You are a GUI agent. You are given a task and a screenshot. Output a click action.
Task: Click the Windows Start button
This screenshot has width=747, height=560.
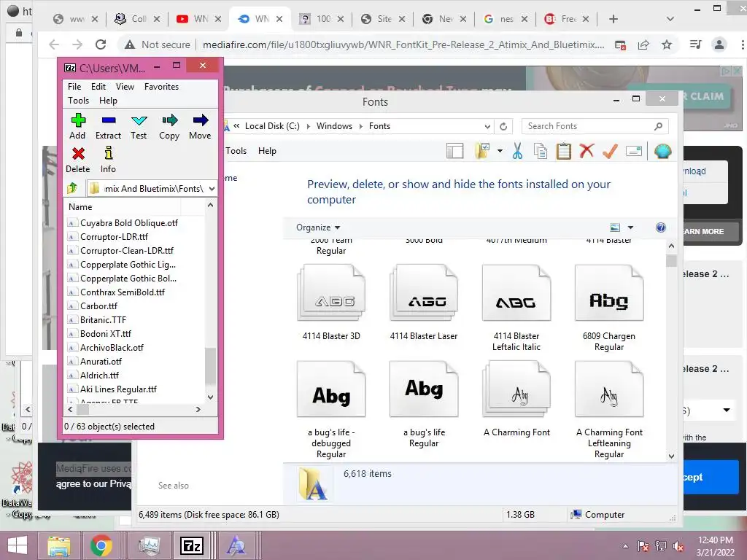tap(18, 545)
